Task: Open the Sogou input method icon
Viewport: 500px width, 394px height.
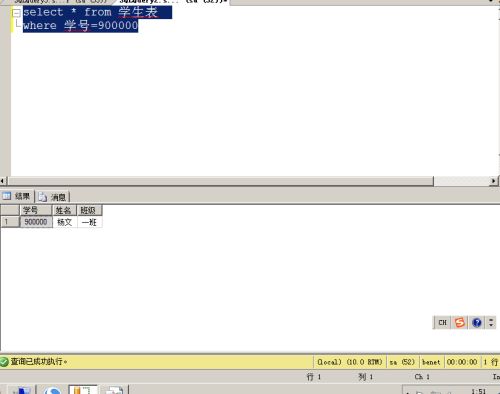Action: coord(460,323)
